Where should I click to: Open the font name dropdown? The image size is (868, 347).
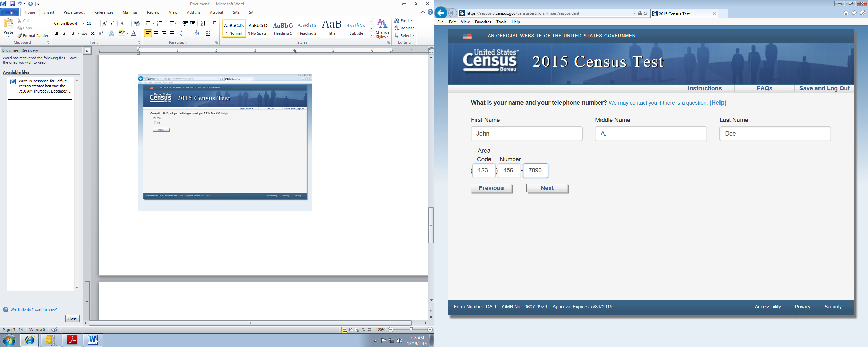(x=83, y=23)
